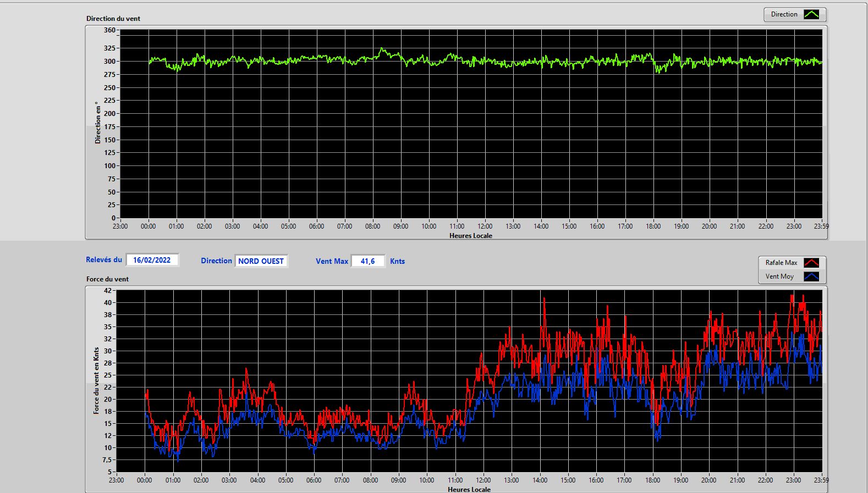Click Heures Locale label under direction chart
The image size is (868, 493).
(x=471, y=235)
